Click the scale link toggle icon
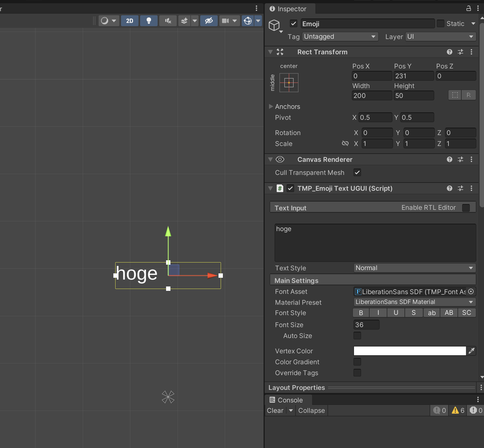The width and height of the screenshot is (484, 448). 345,143
